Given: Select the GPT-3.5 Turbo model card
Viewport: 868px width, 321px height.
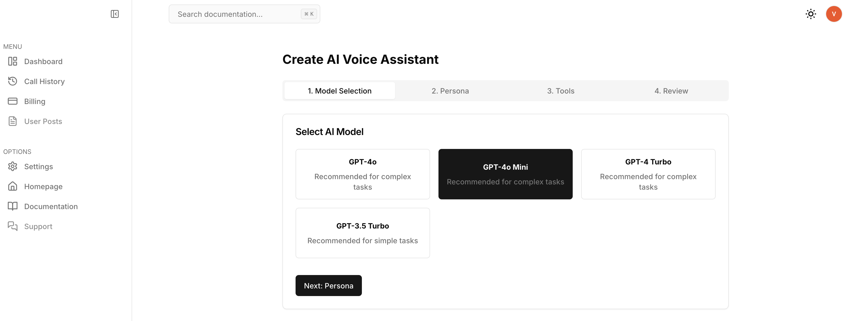Looking at the screenshot, I should 363,233.
